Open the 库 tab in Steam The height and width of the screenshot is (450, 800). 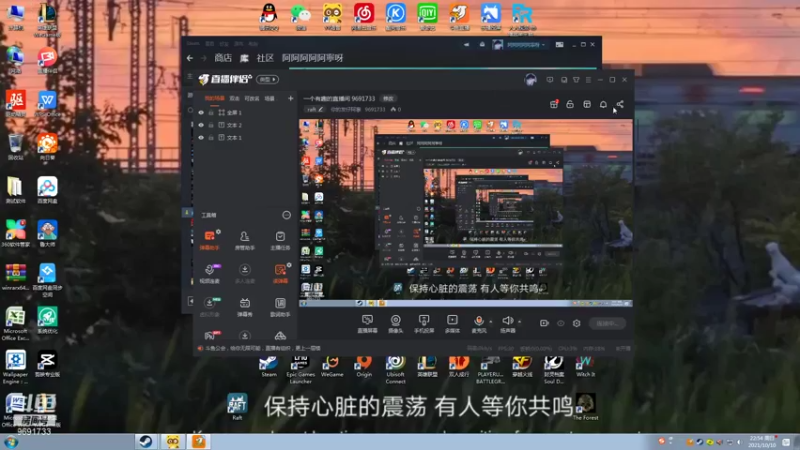pos(244,58)
